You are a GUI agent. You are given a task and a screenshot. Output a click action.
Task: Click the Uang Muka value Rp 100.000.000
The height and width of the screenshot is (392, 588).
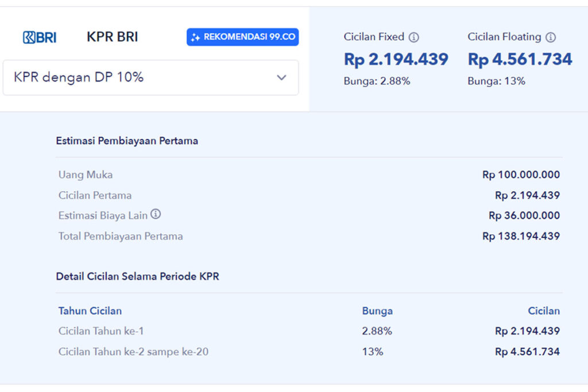coord(521,174)
